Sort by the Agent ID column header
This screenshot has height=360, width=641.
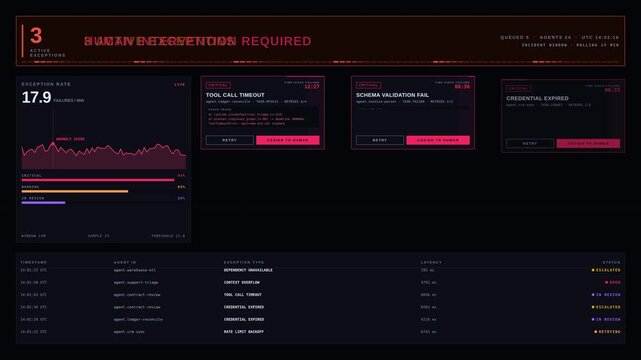tap(125, 262)
